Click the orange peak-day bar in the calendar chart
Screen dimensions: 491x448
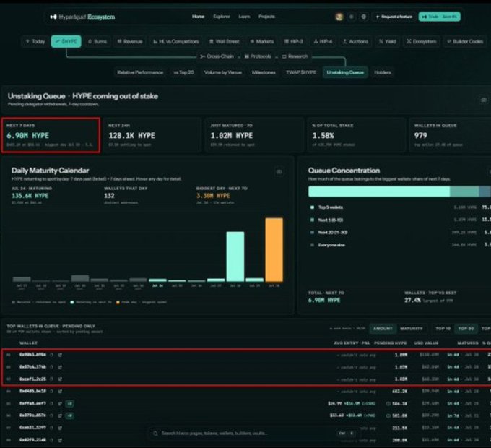(x=274, y=250)
